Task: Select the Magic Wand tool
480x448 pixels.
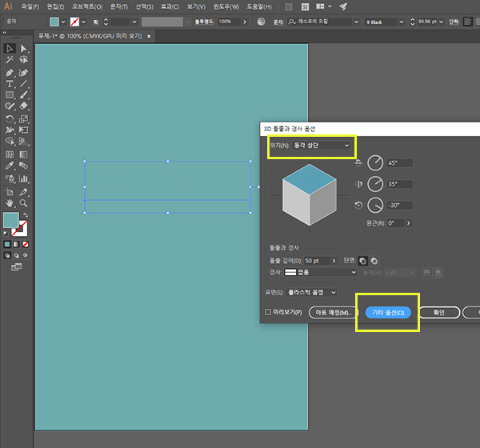Action: tap(10, 60)
